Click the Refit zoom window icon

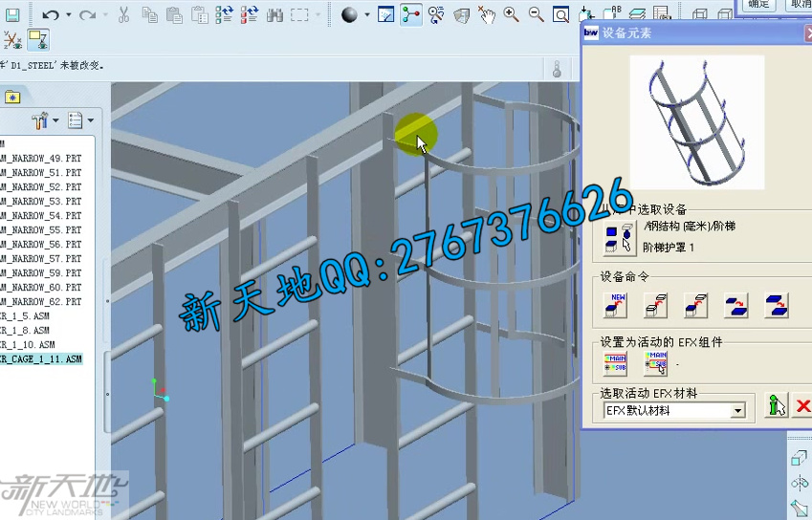point(560,14)
